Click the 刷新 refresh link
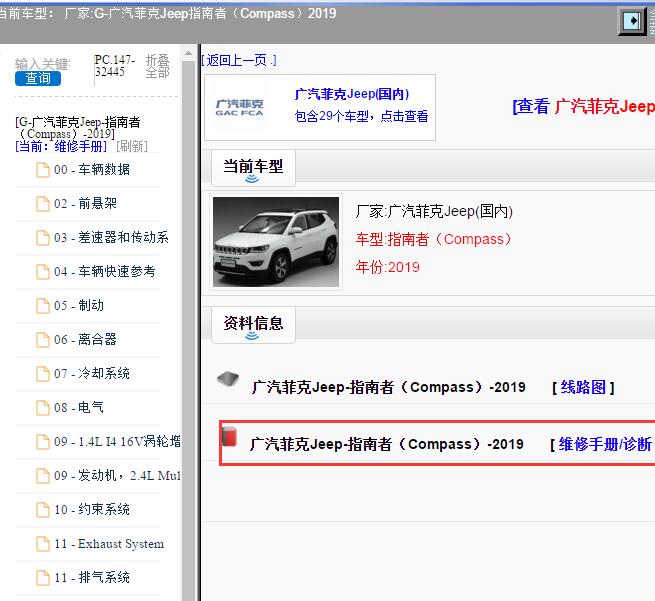Image resolution: width=655 pixels, height=601 pixels. pyautogui.click(x=132, y=146)
